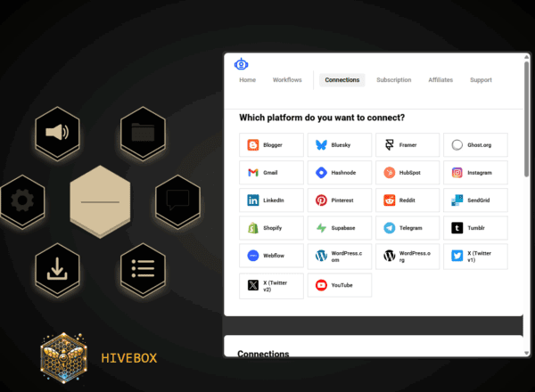The image size is (535, 392).
Task: Click the chat bubble hexagon icon
Action: [177, 200]
